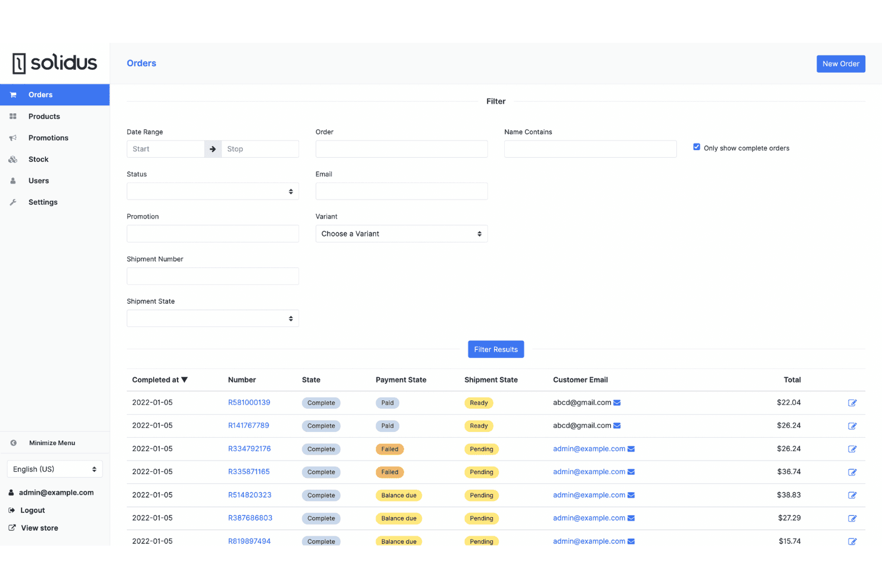The width and height of the screenshot is (882, 588).
Task: Click the View store link
Action: (39, 528)
